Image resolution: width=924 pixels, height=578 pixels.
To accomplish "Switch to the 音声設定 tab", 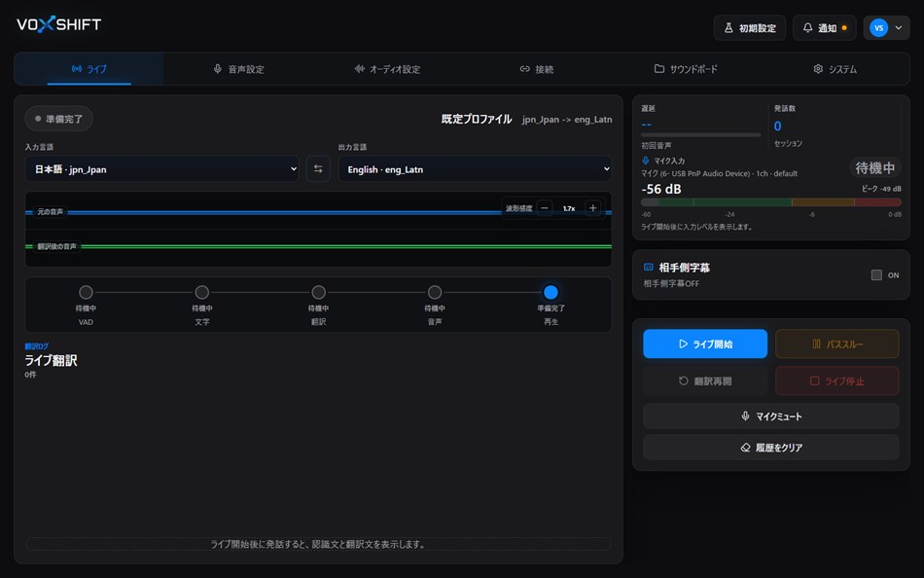I will click(x=238, y=69).
